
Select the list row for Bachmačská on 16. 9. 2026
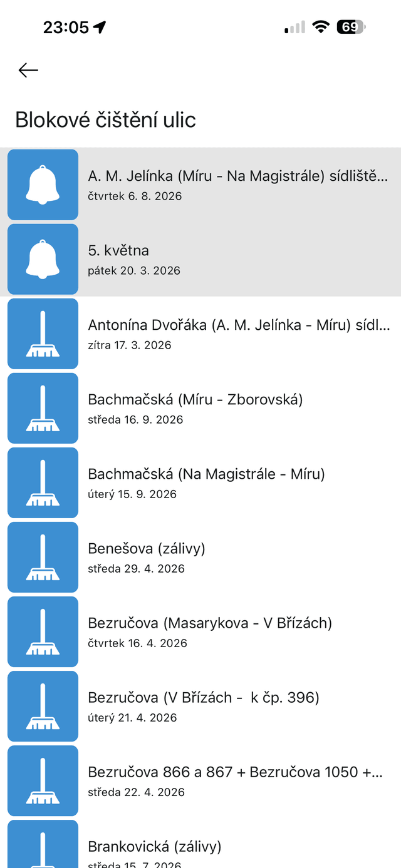(238, 408)
